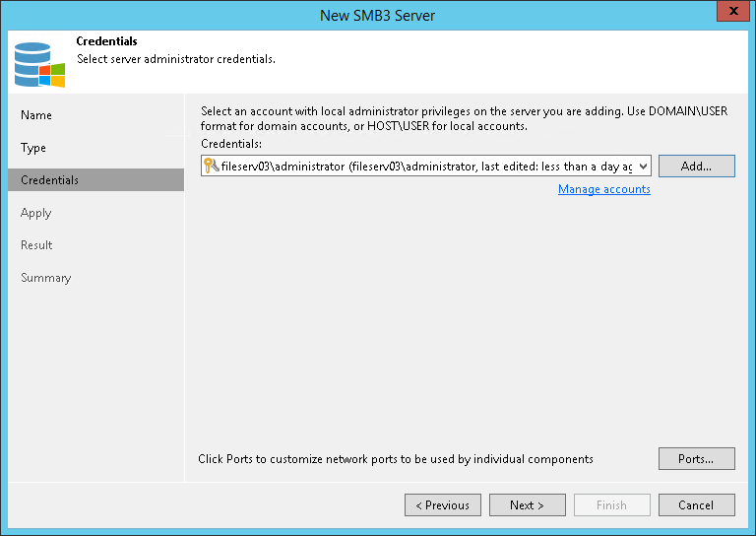Select the Summary wizard step

tap(46, 278)
